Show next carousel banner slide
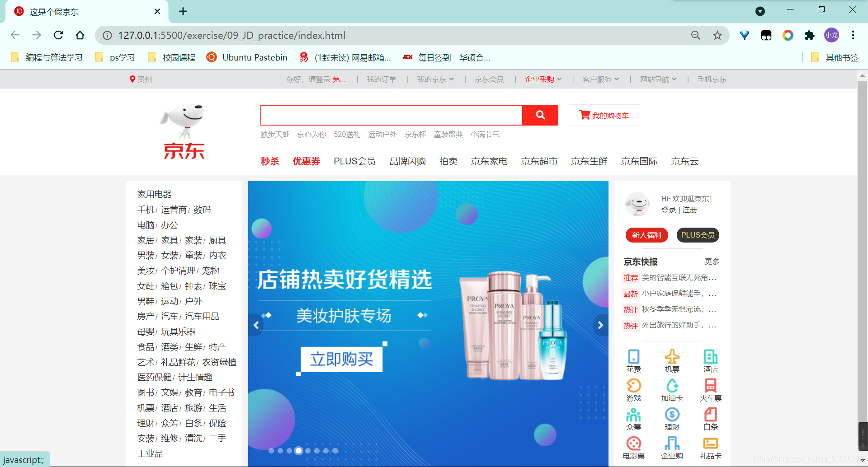The image size is (868, 467). (x=600, y=325)
